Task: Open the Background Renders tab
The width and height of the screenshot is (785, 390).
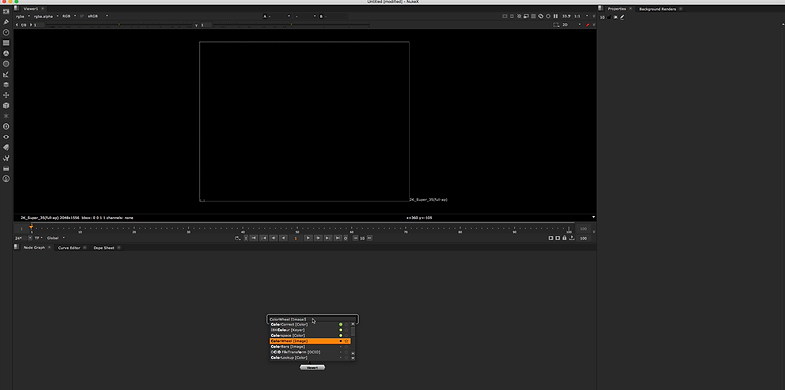Action: [657, 9]
